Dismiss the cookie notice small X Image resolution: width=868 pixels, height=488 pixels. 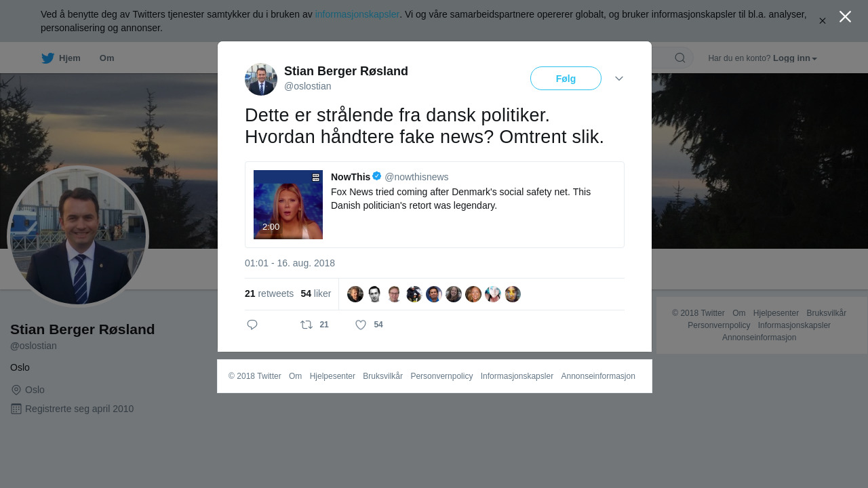823,21
